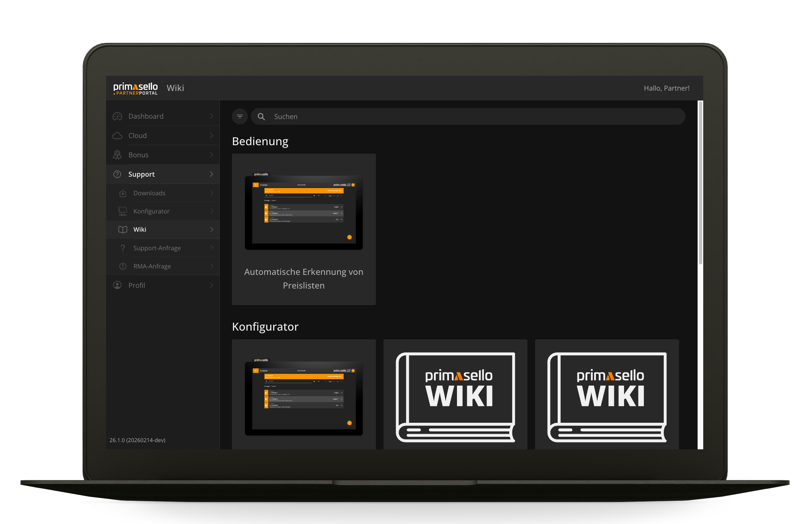Click the Downloads arrow icon
Viewport: 812px width, 524px height.
coord(123,193)
